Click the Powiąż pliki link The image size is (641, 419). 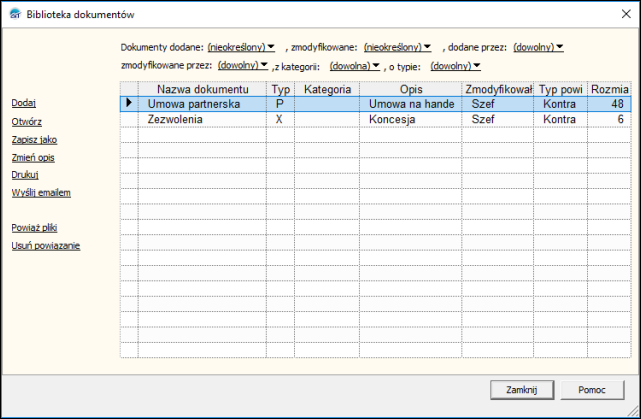tap(34, 228)
